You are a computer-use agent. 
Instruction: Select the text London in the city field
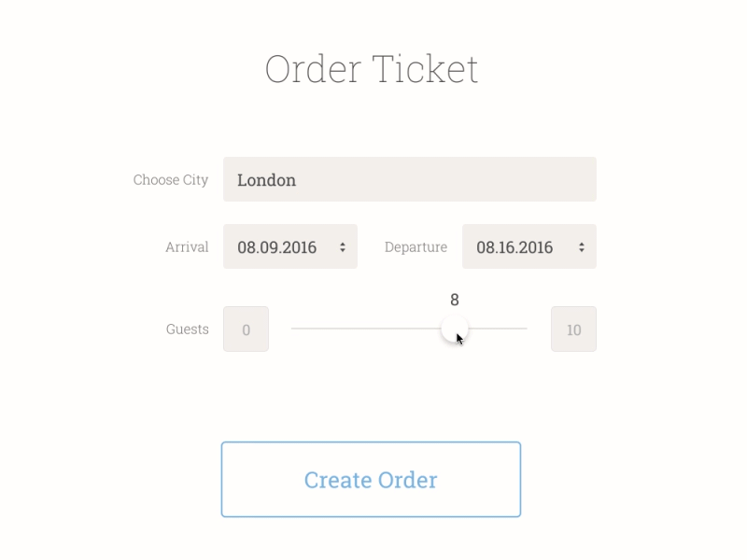coord(267,180)
